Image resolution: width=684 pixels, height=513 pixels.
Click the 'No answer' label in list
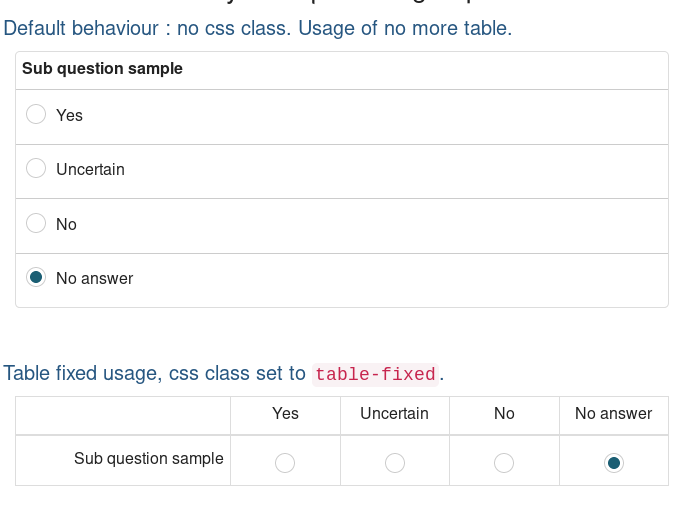click(95, 279)
